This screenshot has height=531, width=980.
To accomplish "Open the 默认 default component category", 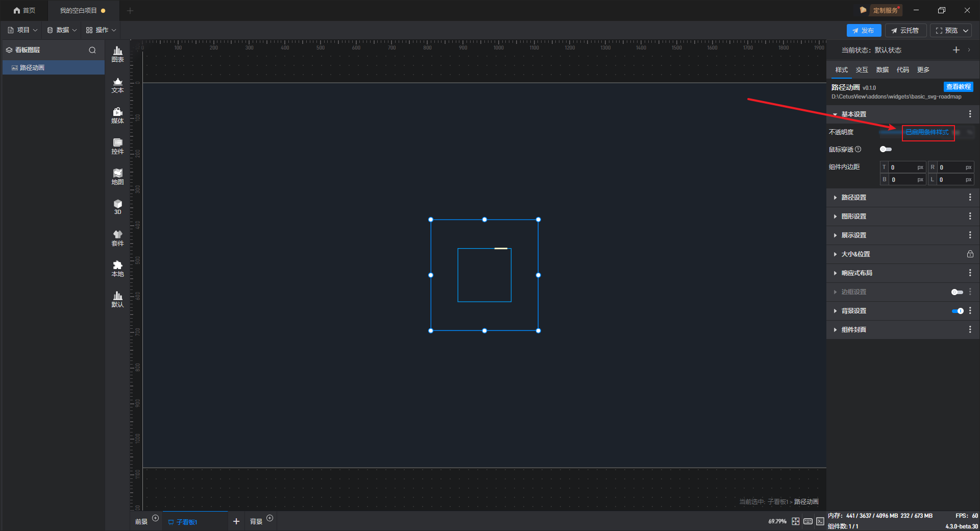I will pyautogui.click(x=117, y=299).
